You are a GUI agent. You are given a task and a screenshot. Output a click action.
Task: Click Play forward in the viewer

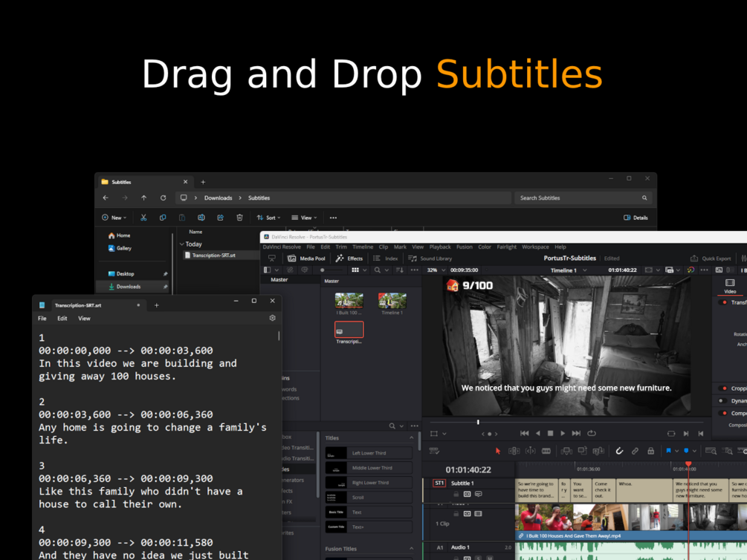tap(563, 433)
